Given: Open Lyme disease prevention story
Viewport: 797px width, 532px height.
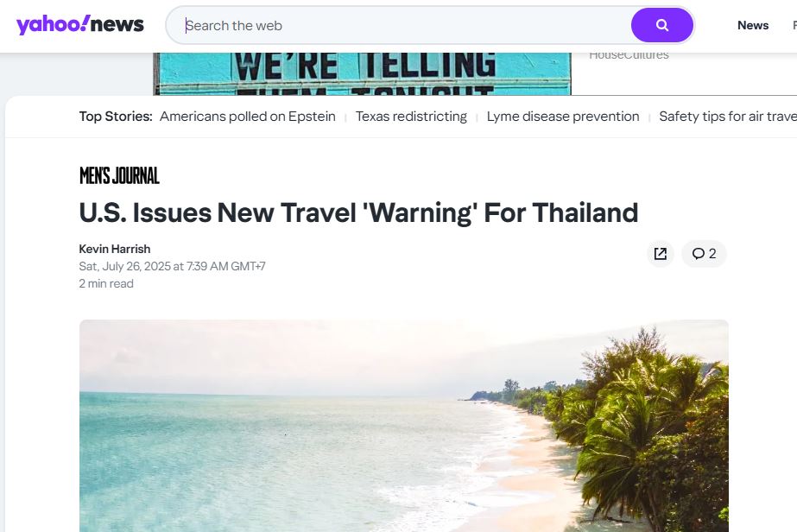Looking at the screenshot, I should tap(563, 117).
